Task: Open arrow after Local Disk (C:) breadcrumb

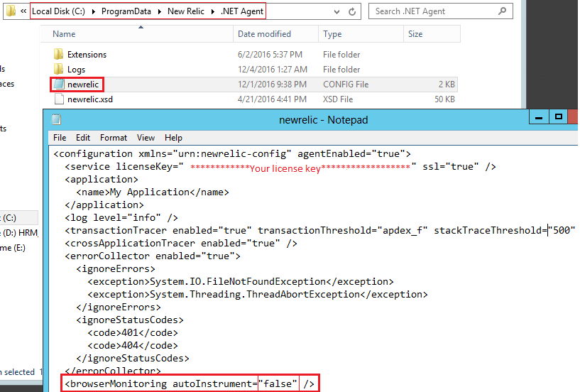Action: pyautogui.click(x=93, y=11)
